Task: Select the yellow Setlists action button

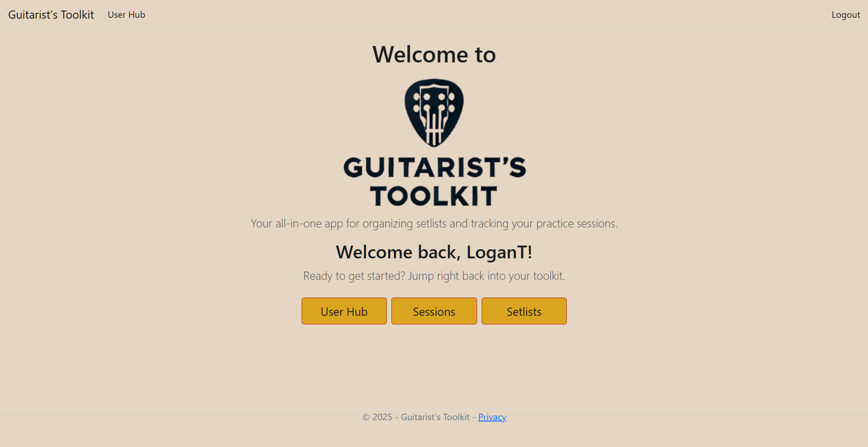Action: click(524, 311)
